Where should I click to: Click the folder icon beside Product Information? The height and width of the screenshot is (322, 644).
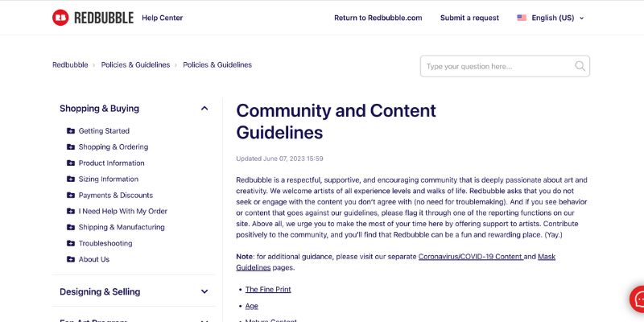[71, 163]
